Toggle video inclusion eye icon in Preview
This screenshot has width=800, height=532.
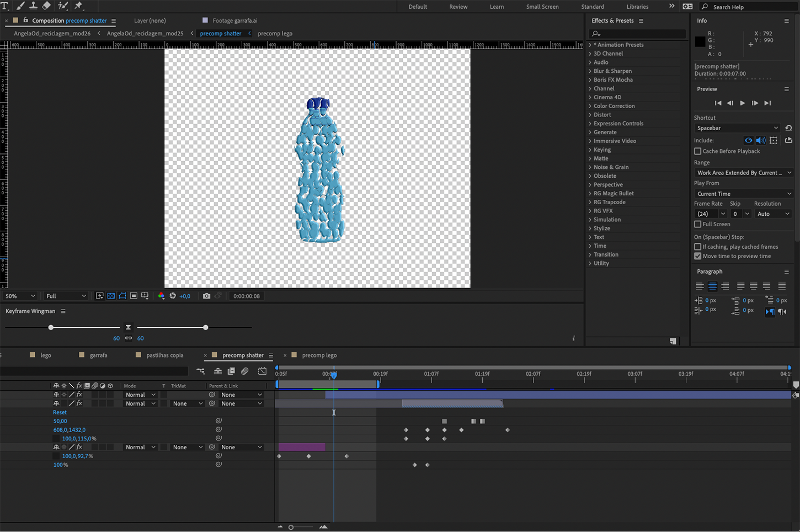748,140
